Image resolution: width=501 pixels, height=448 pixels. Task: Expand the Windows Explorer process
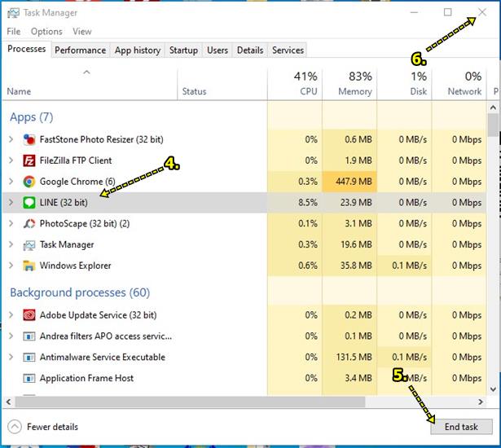[x=11, y=266]
